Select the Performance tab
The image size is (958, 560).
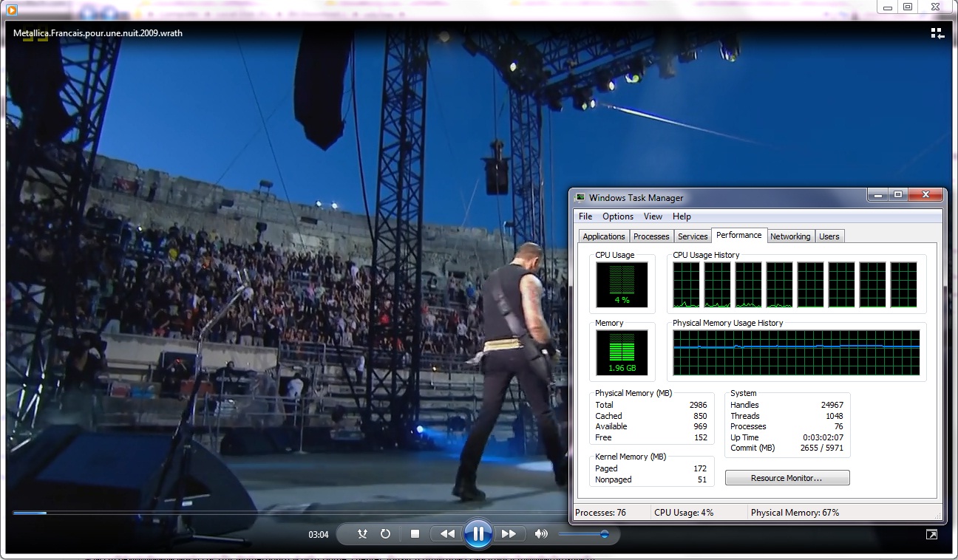[739, 235]
